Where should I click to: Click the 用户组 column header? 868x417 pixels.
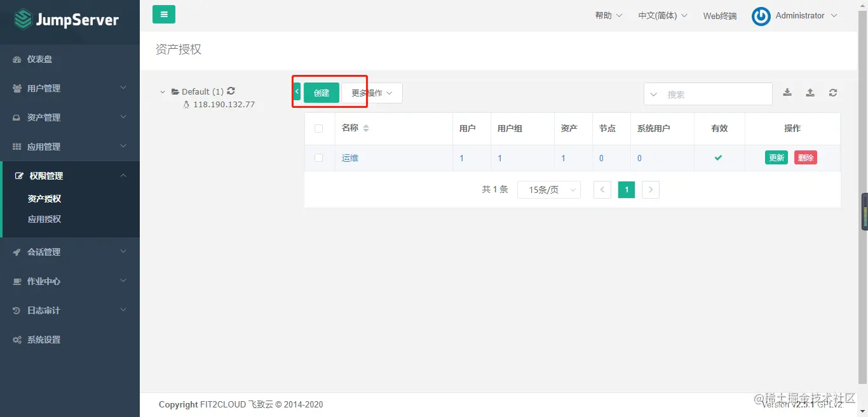pyautogui.click(x=510, y=128)
